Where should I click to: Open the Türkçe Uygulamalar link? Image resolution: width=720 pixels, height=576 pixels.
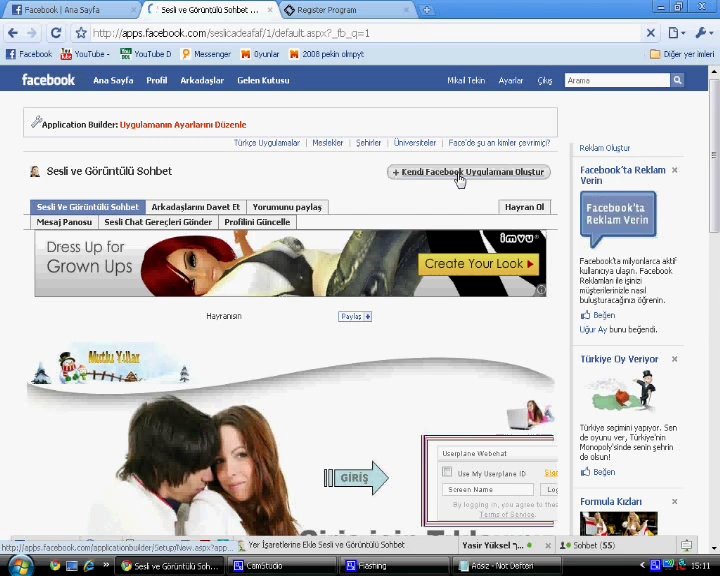point(267,143)
